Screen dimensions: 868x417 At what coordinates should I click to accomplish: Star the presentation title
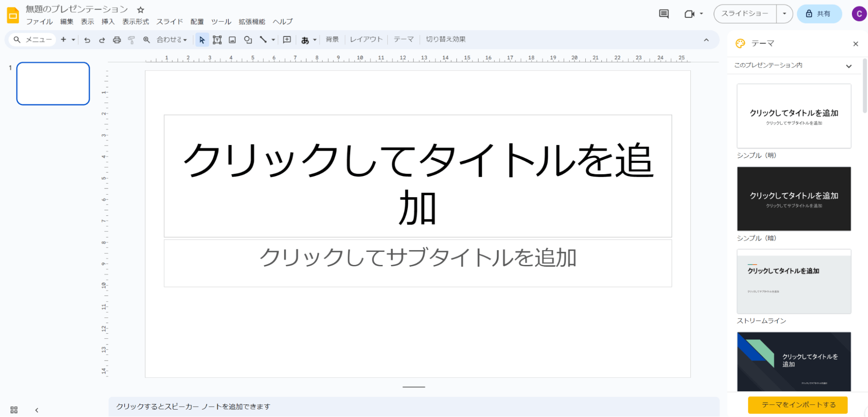coord(140,10)
